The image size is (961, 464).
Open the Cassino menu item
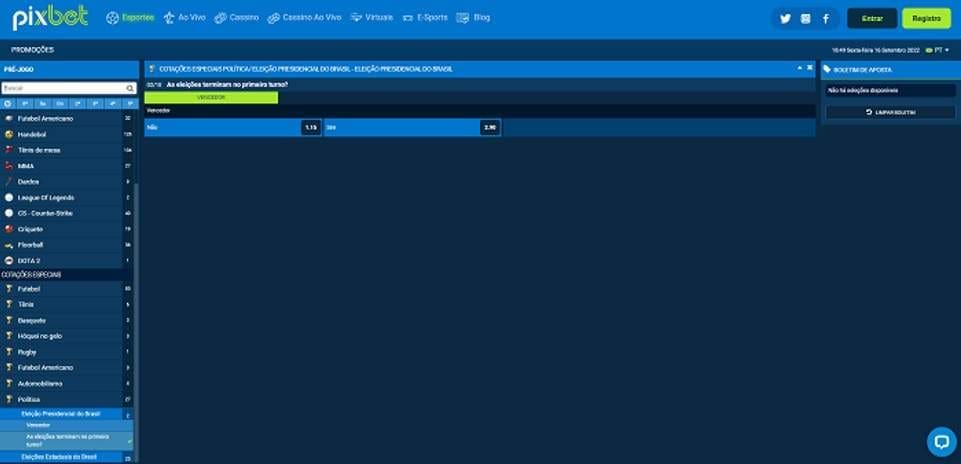[237, 18]
